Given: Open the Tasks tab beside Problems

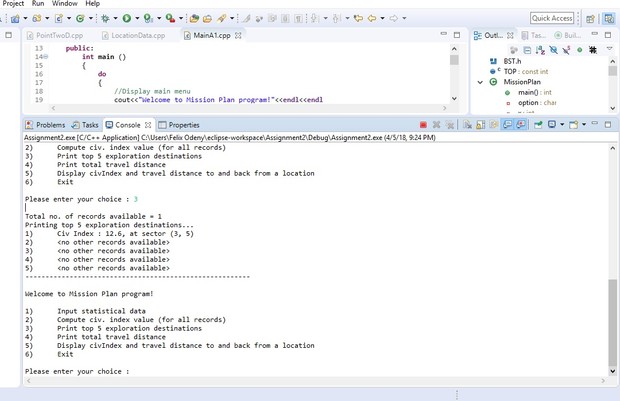Looking at the screenshot, I should pyautogui.click(x=85, y=125).
